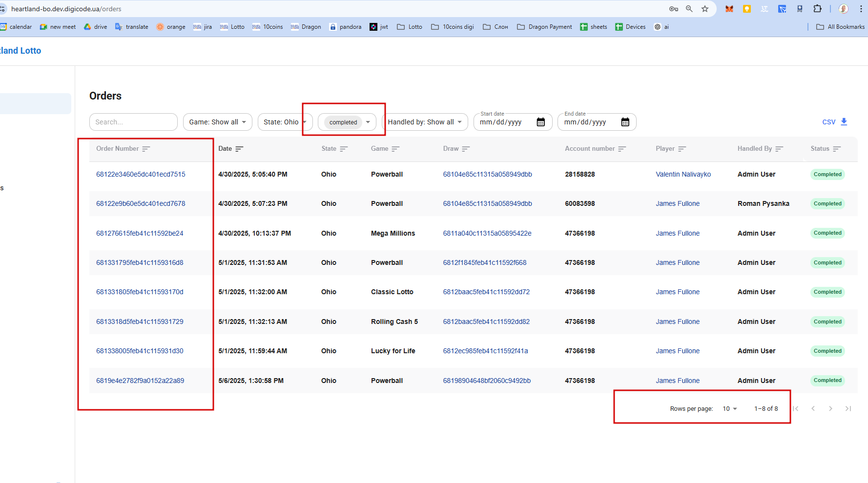Click account number 28158828

580,174
